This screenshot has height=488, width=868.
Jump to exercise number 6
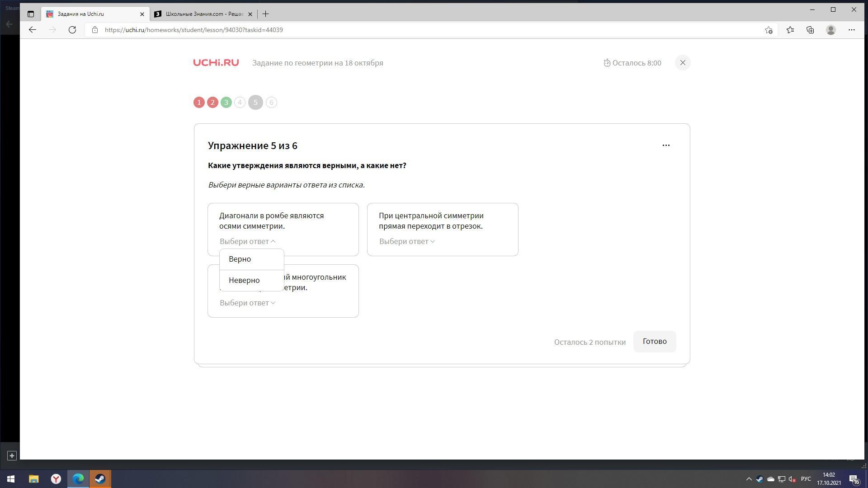(x=271, y=103)
